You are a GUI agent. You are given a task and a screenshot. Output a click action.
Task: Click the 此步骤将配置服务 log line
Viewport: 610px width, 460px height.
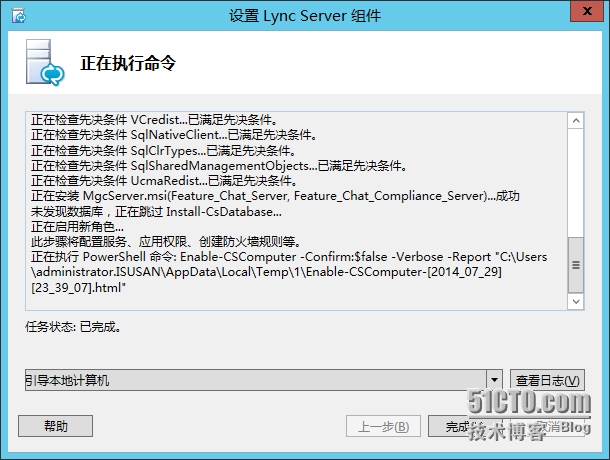coord(166,242)
